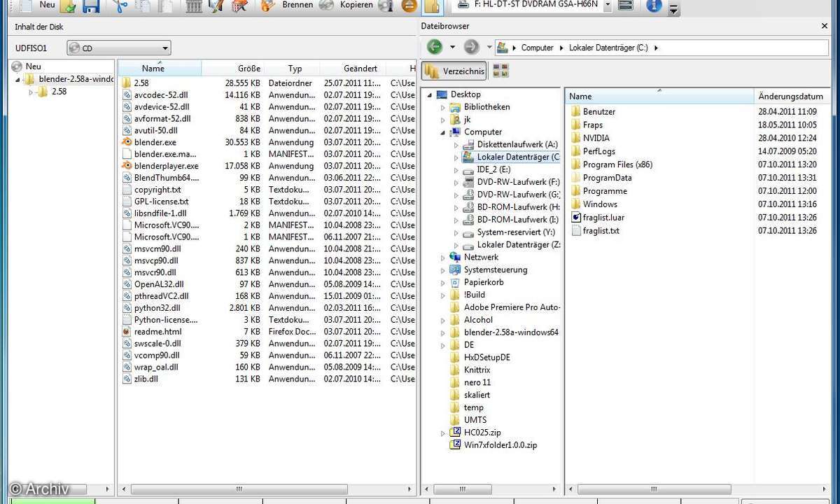840x504 pixels.
Task: Open a compilation with the toolbar folder icon
Action: [68, 6]
